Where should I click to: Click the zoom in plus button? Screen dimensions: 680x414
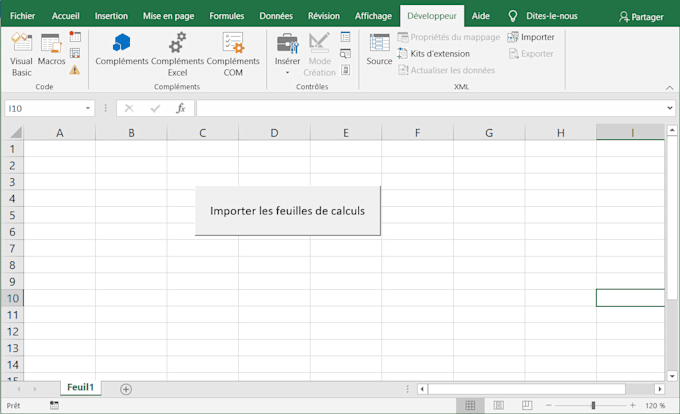coord(632,405)
